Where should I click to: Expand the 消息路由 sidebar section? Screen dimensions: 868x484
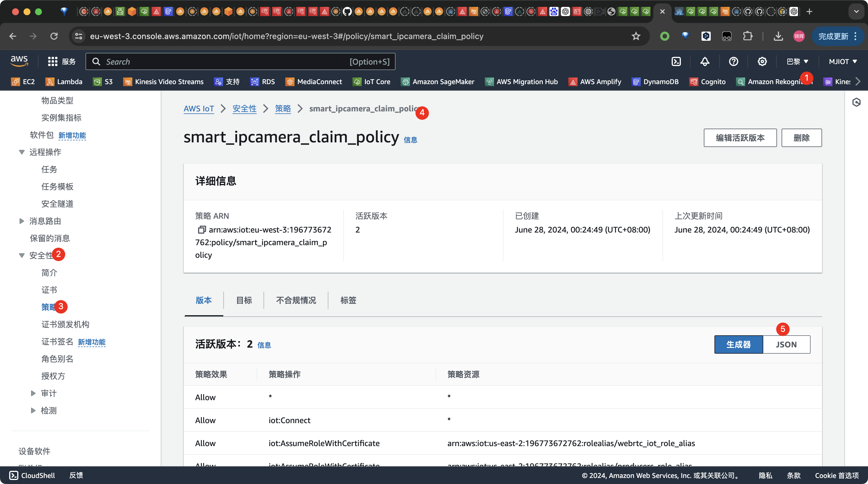tap(22, 221)
